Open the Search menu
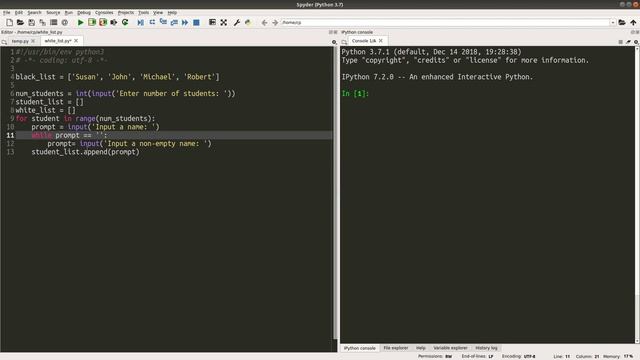The height and width of the screenshot is (360, 640). coord(34,13)
